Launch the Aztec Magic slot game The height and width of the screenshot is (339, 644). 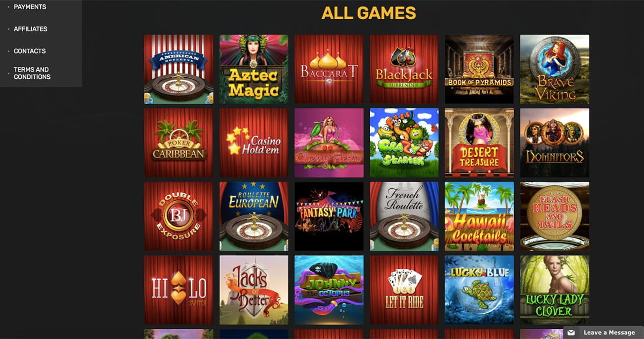(x=254, y=69)
